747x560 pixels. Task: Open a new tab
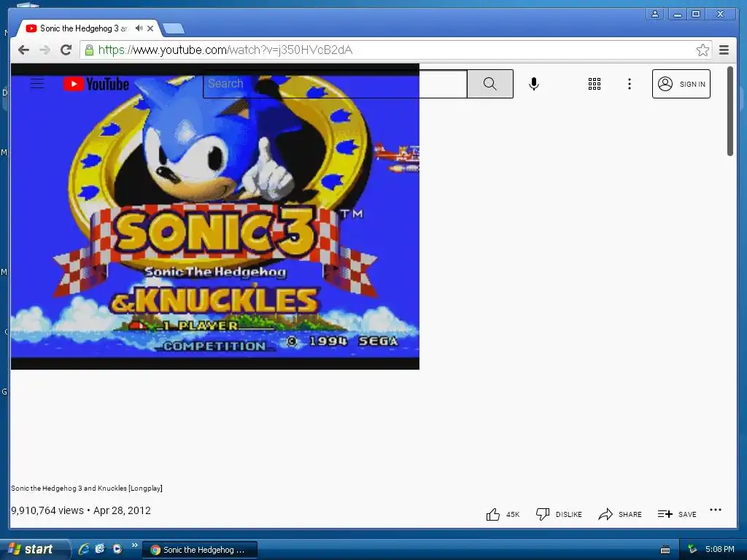pos(174,29)
